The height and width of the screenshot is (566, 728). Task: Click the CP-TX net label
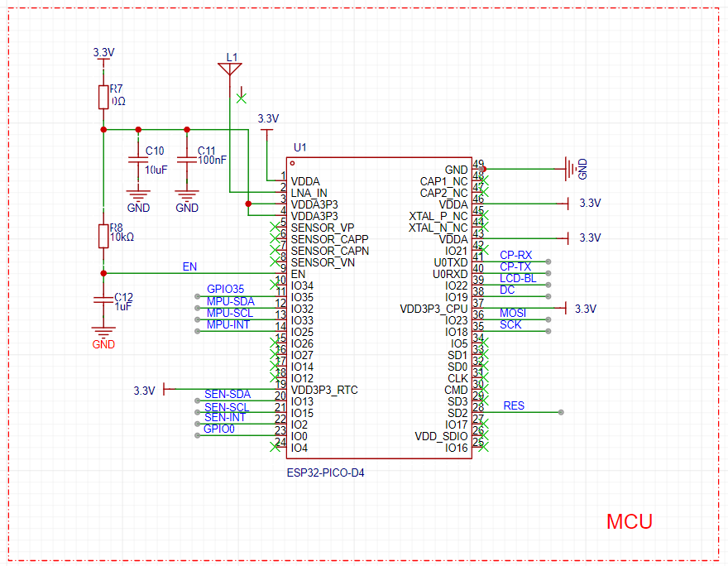(515, 266)
